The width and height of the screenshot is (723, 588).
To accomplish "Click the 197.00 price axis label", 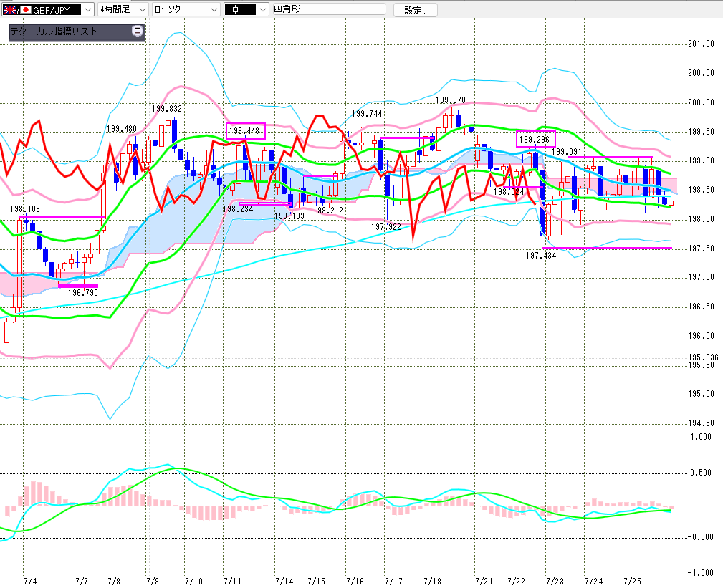I will (x=701, y=277).
